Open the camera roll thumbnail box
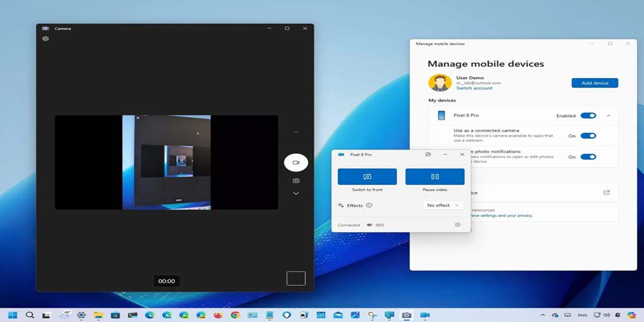Image resolution: width=644 pixels, height=322 pixels. [296, 278]
